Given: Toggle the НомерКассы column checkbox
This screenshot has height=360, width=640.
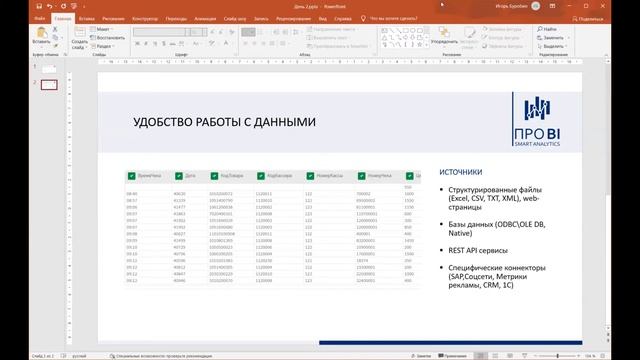Looking at the screenshot, I should pos(310,176).
